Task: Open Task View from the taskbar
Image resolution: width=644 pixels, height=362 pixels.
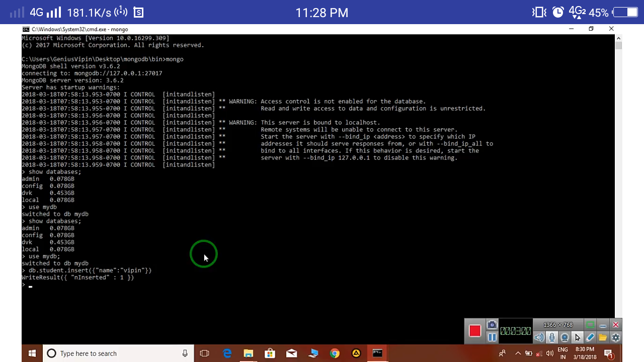Action: coord(204,353)
